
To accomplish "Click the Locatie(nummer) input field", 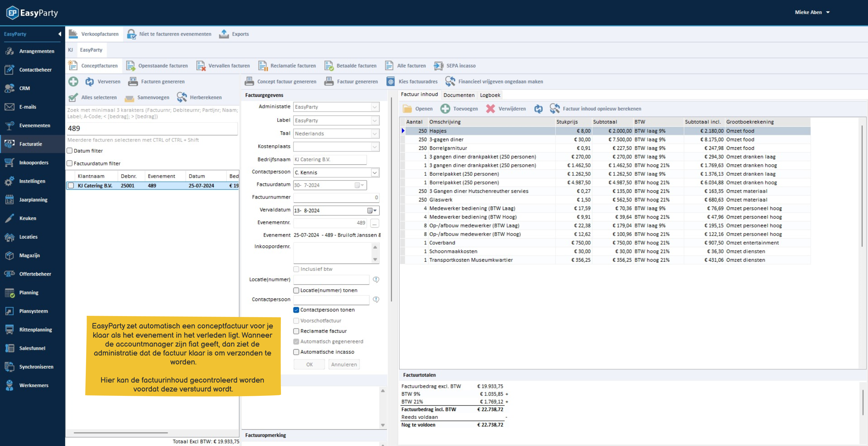I will 331,280.
